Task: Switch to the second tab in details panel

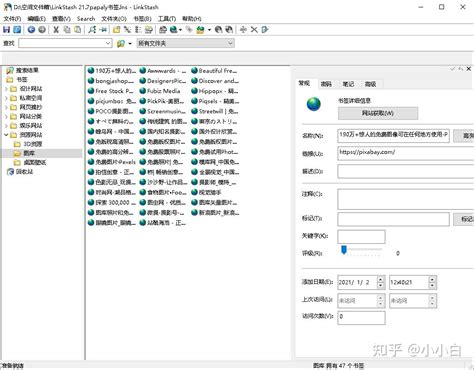Action: [x=326, y=84]
